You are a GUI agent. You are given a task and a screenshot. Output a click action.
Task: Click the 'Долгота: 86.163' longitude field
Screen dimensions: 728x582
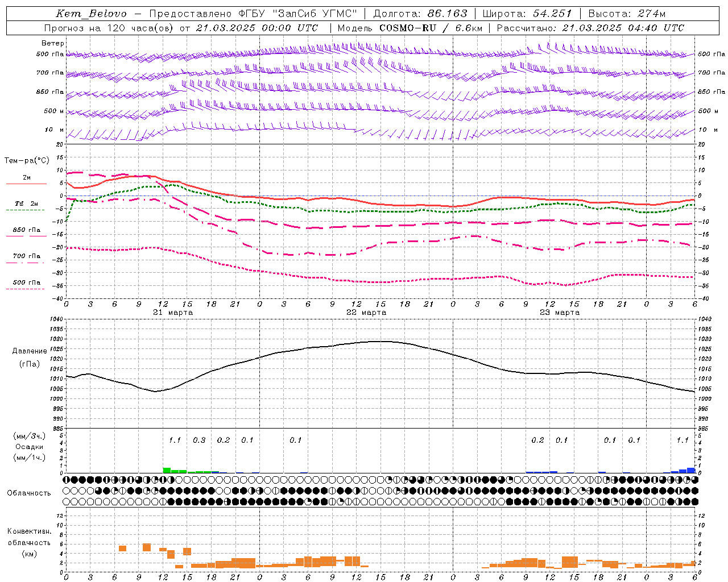click(420, 14)
